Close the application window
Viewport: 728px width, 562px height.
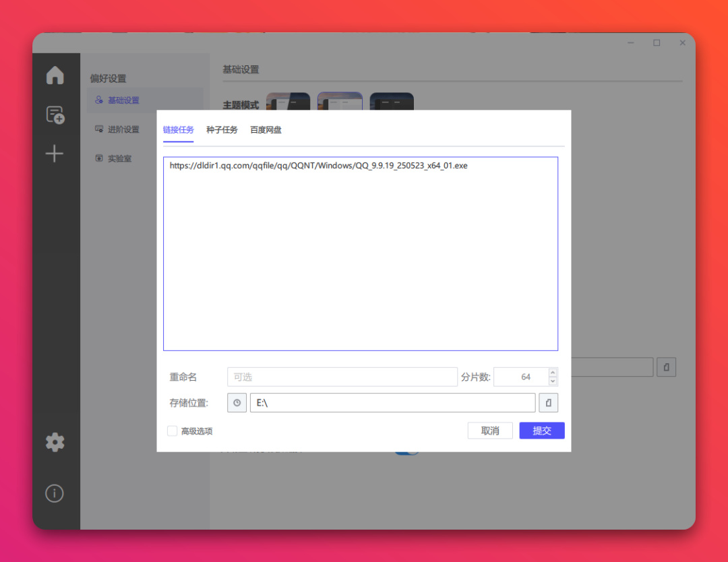tap(682, 42)
